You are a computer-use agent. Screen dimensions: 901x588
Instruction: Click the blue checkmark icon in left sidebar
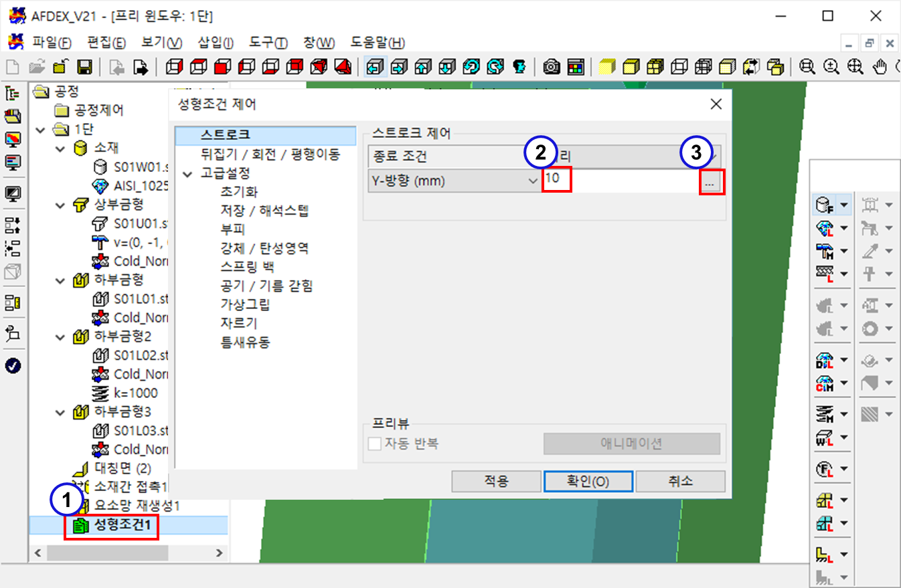pos(13,365)
